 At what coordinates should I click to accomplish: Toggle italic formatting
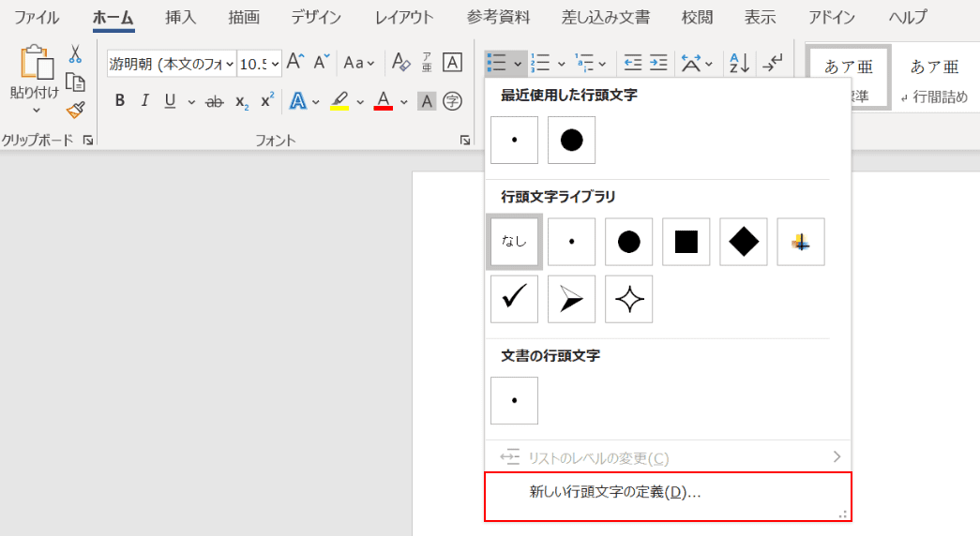click(x=145, y=100)
